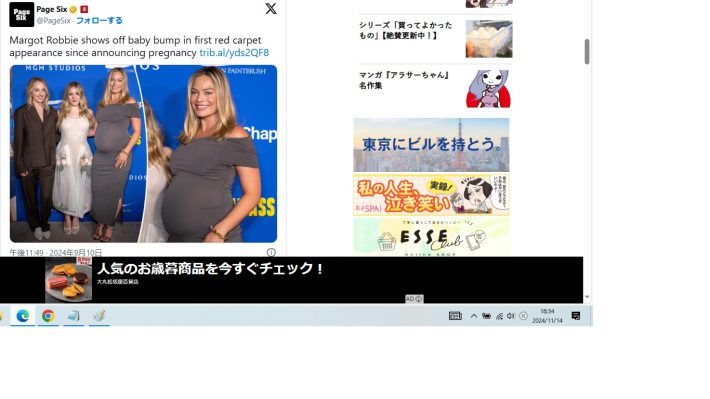Open マンガ『アラサーちゃん』名作集 link
This screenshot has height=399, width=710.
404,80
